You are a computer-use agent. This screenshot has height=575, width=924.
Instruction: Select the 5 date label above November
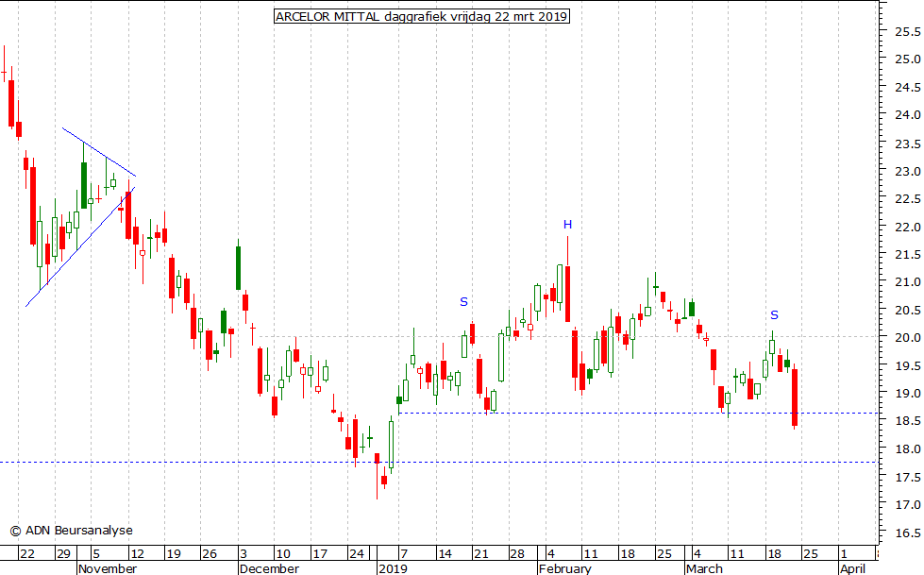pos(96,554)
